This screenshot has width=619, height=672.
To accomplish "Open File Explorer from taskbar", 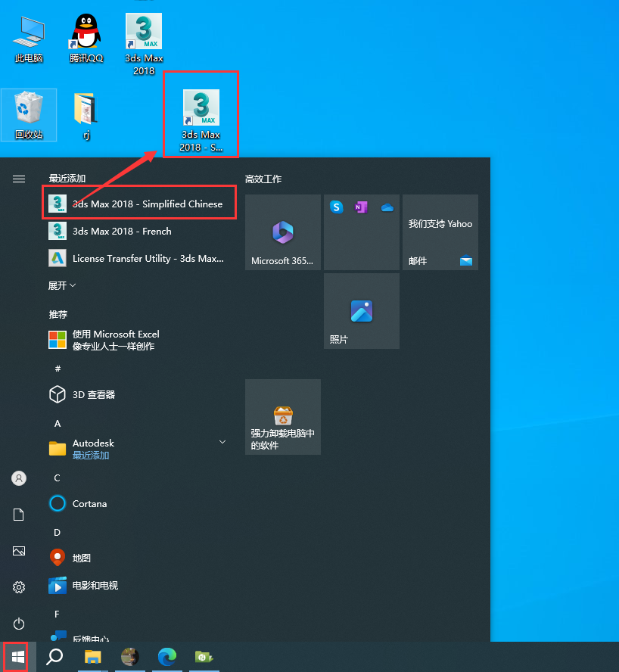I will click(x=92, y=657).
